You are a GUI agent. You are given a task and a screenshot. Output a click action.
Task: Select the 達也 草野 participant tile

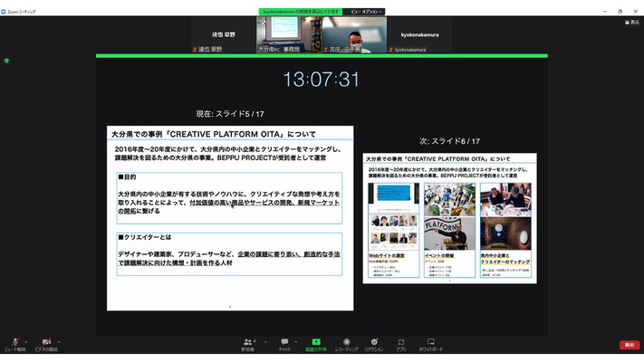(224, 35)
